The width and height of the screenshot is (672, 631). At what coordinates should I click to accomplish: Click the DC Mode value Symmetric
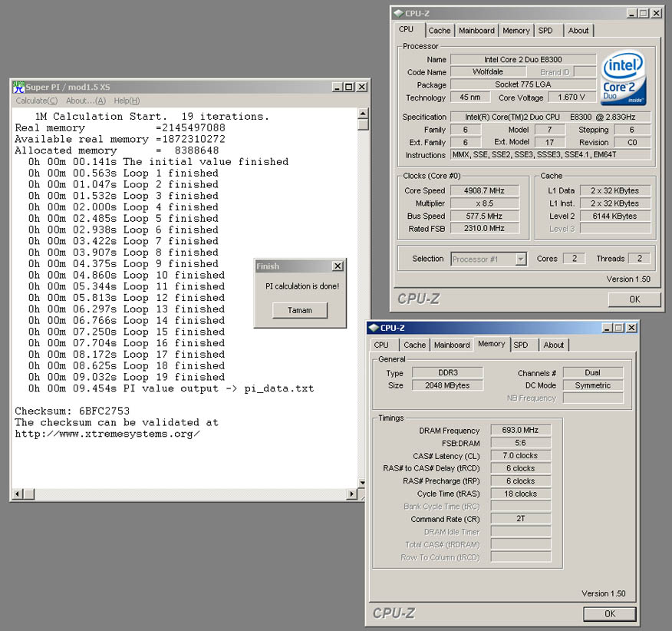point(593,385)
